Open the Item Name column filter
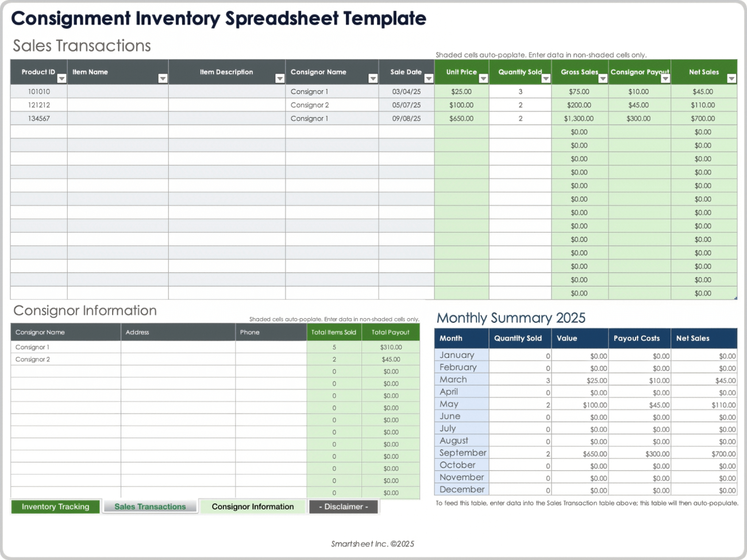 pyautogui.click(x=163, y=78)
